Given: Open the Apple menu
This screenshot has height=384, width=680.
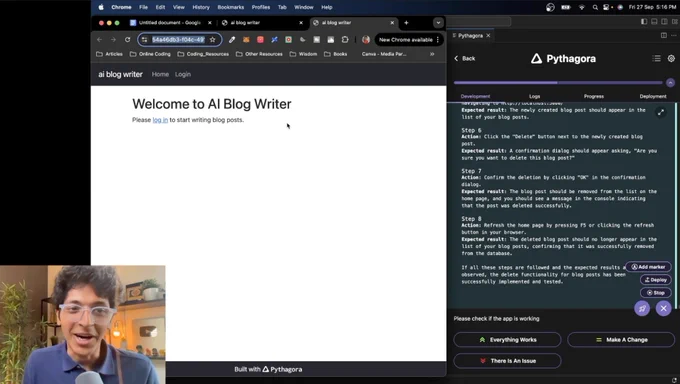Looking at the screenshot, I should point(101,7).
